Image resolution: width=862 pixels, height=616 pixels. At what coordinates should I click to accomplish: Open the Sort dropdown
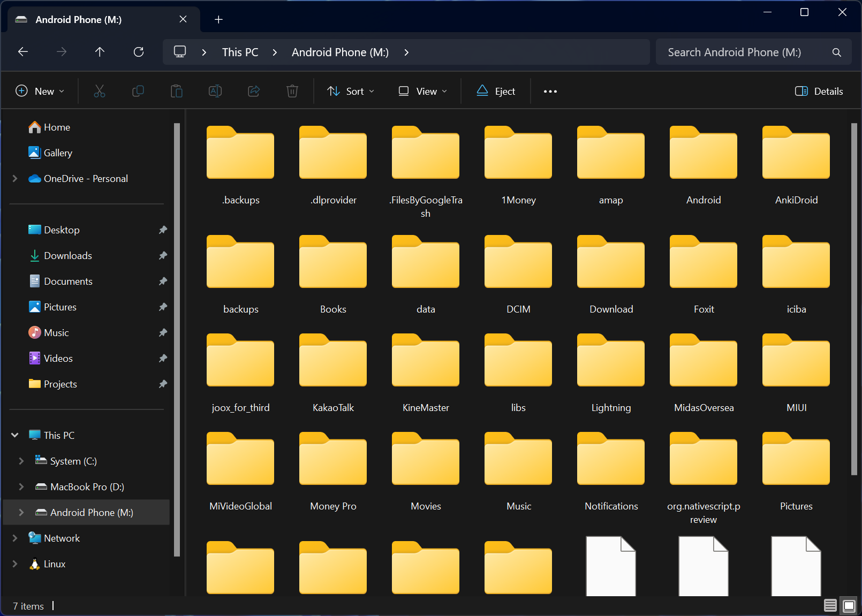point(351,92)
